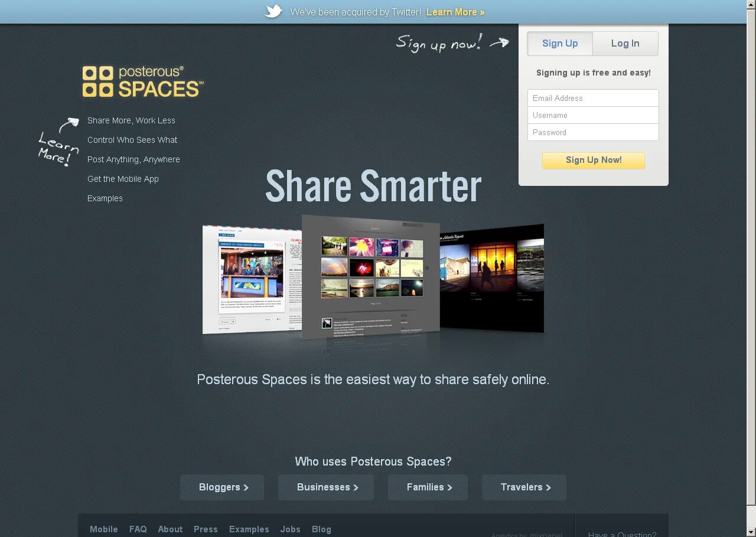Select the dark photo gallery screenshot thumbnail
This screenshot has width=756, height=537.
coord(492,277)
